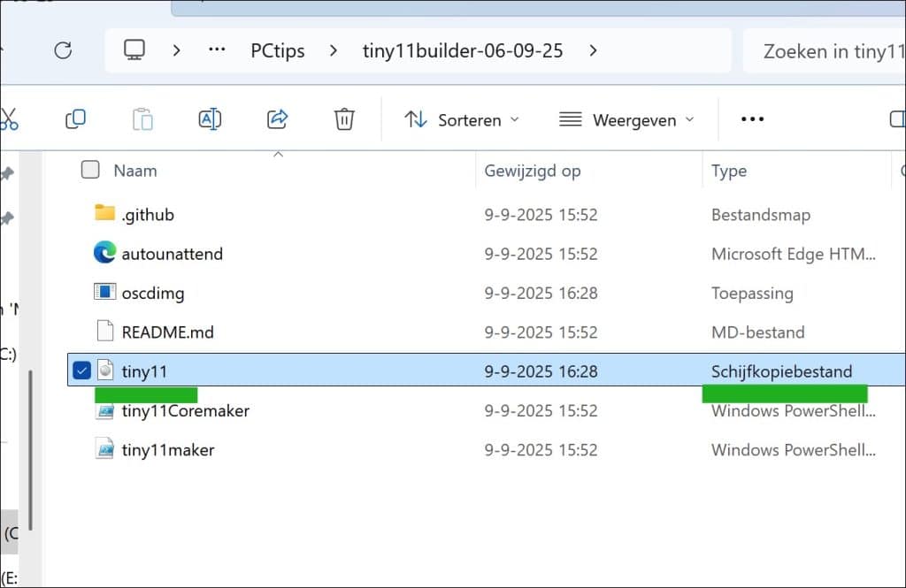Share the selected file

pyautogui.click(x=277, y=119)
